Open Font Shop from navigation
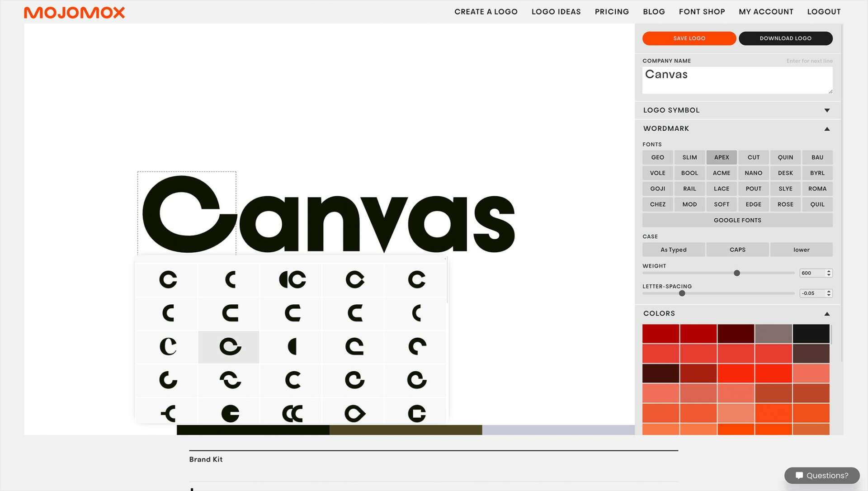The width and height of the screenshot is (868, 491). 702,12
